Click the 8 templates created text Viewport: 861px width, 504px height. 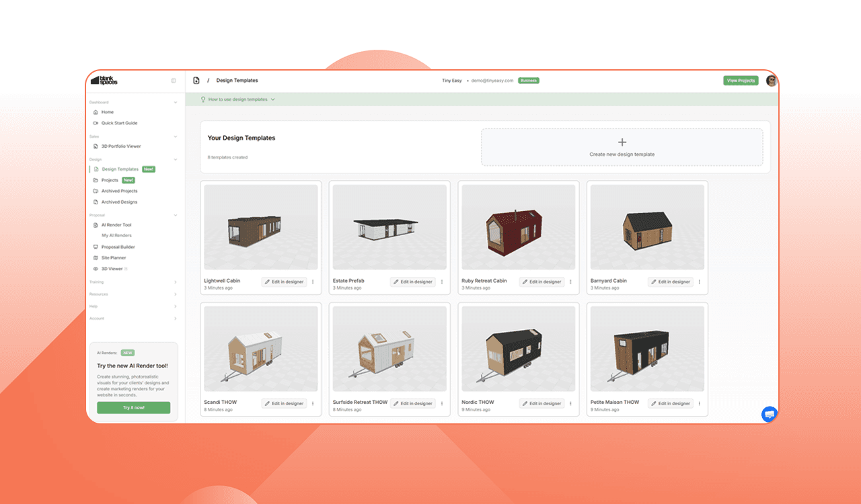pos(228,157)
